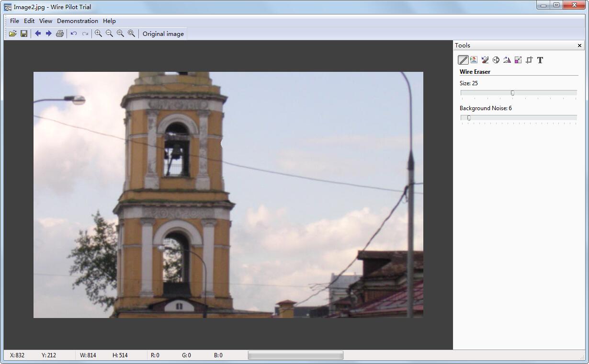The width and height of the screenshot is (589, 364).
Task: Click the Size slider track
Action: click(546, 93)
